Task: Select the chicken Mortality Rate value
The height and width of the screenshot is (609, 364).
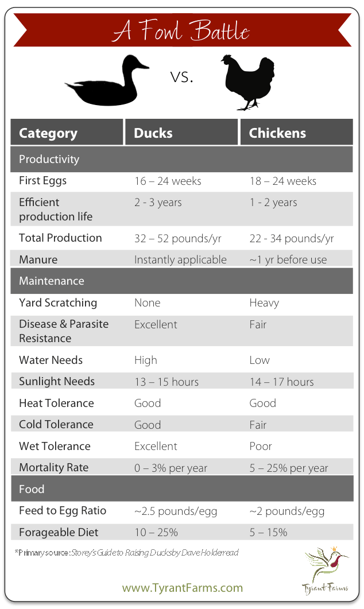Action: [x=289, y=468]
